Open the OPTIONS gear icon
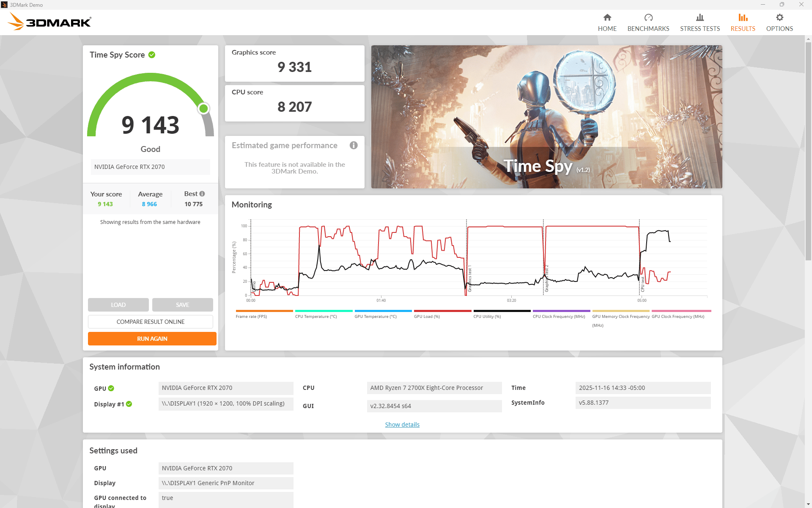Viewport: 812px width, 508px height. (x=779, y=17)
